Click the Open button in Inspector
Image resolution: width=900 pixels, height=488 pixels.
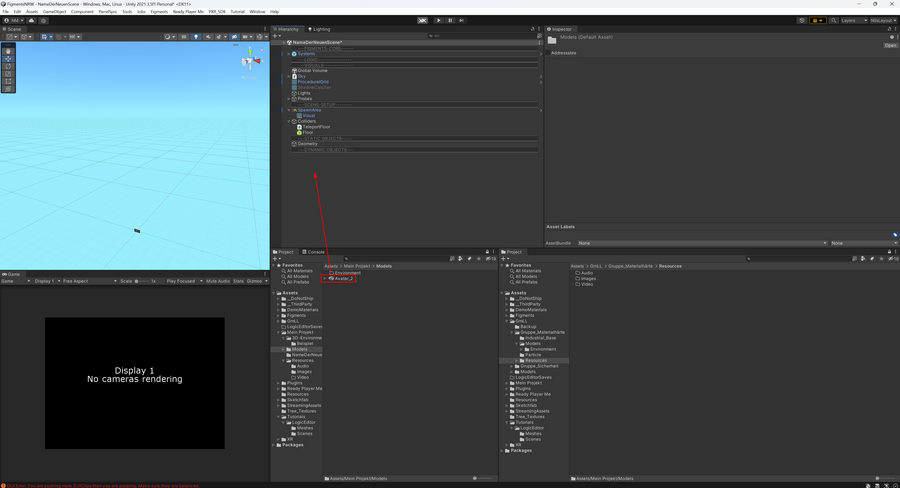click(890, 45)
